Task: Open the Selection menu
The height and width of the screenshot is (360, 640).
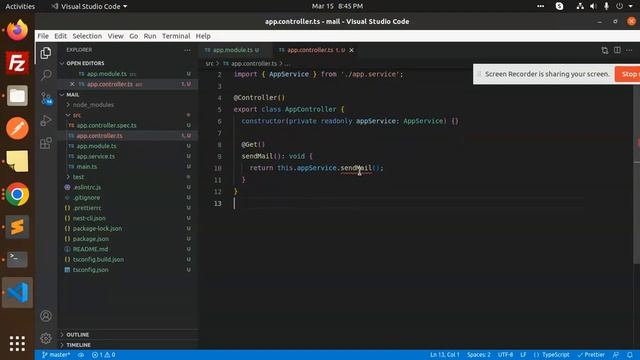Action: point(87,36)
